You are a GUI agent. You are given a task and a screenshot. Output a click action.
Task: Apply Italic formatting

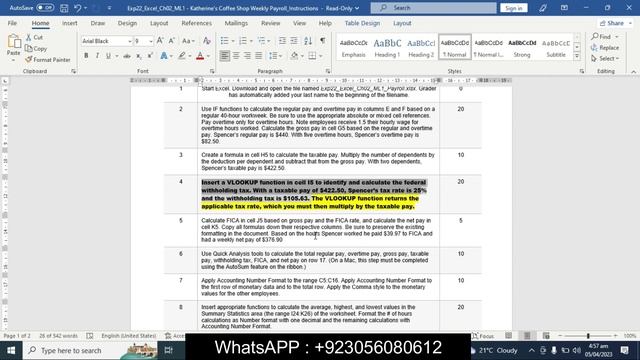tap(97, 56)
